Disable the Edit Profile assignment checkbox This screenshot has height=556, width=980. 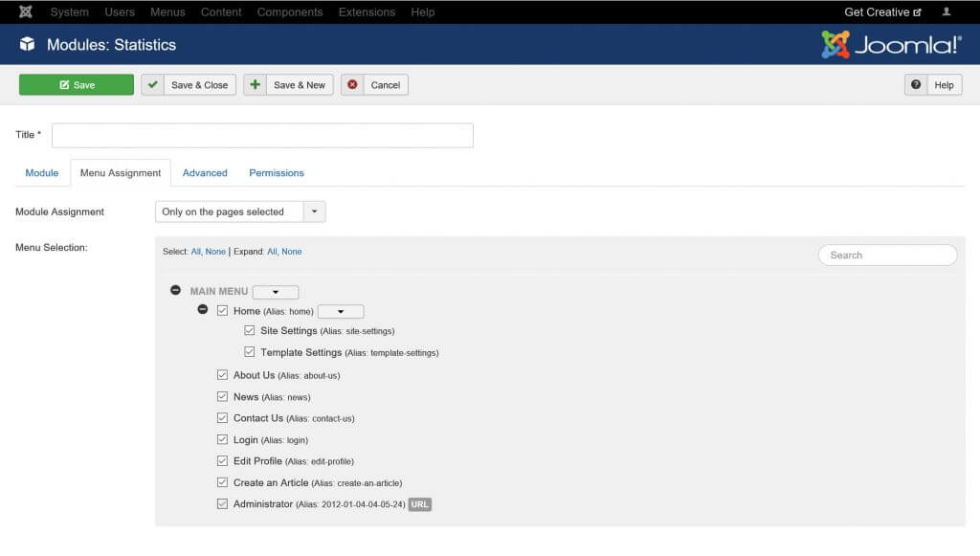tap(223, 460)
